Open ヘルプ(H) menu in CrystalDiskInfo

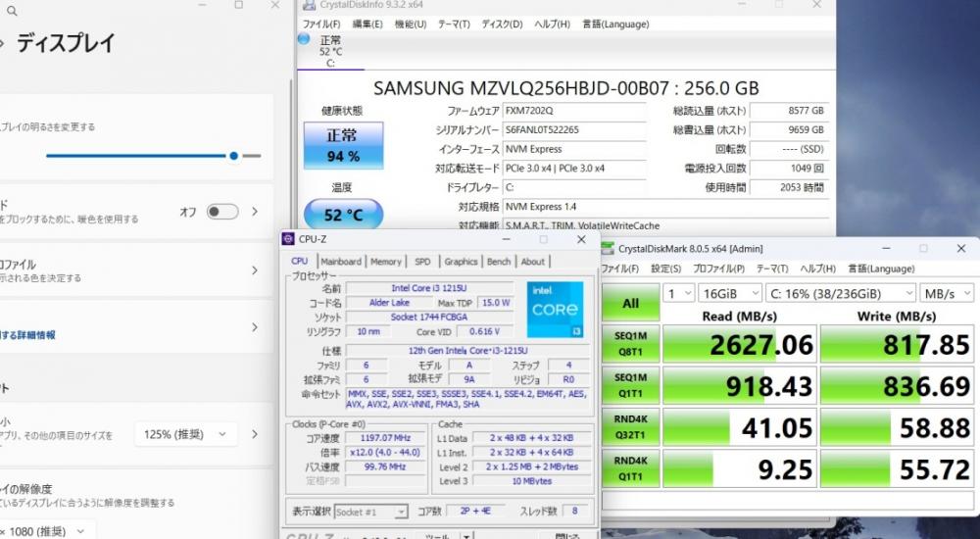[x=552, y=24]
